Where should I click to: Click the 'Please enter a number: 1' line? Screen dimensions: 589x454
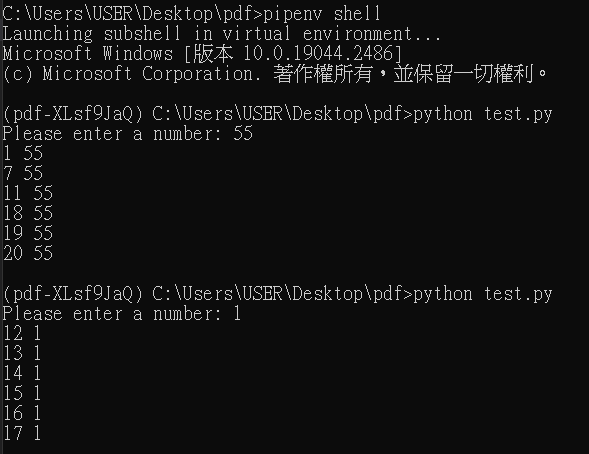[122, 314]
